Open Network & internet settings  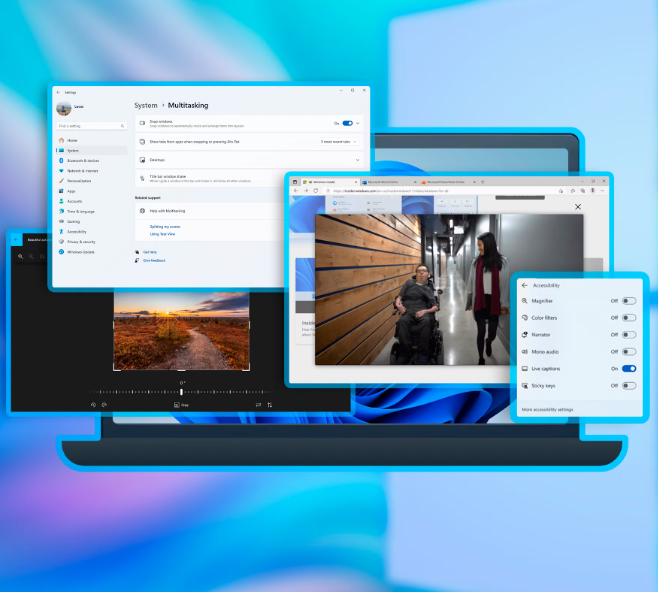[91, 171]
